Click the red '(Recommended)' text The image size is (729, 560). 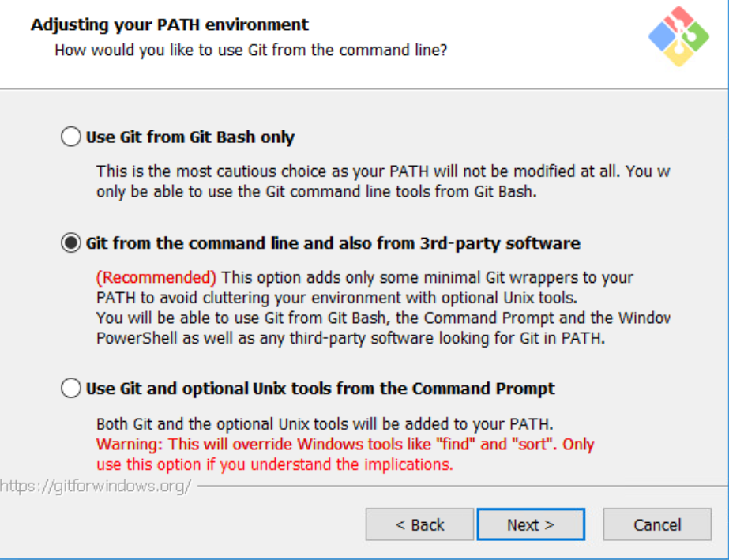click(x=156, y=278)
